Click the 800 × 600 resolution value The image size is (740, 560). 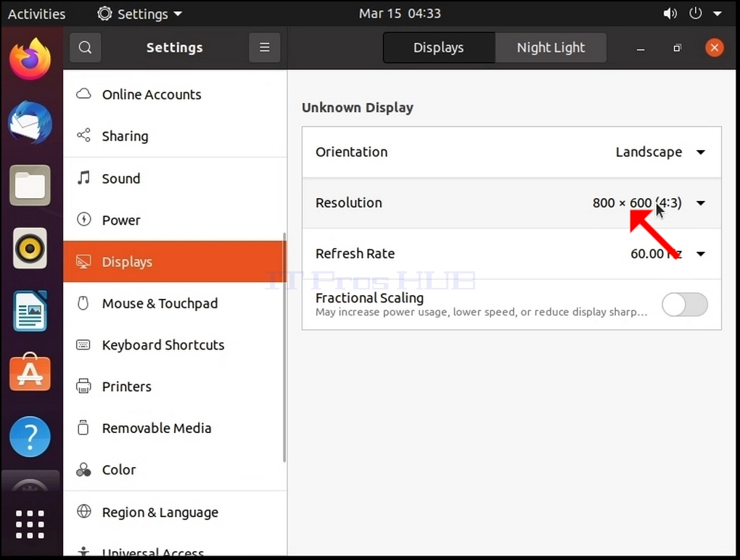tap(637, 203)
